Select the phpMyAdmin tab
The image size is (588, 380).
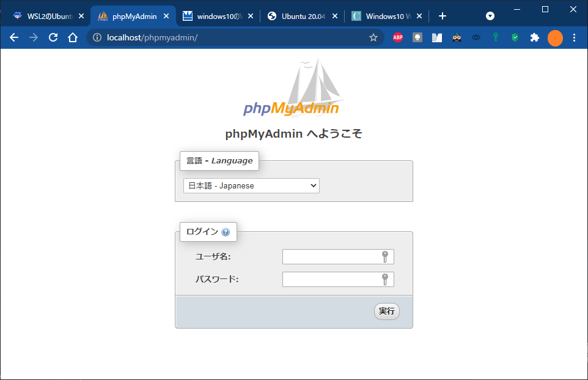(x=133, y=16)
